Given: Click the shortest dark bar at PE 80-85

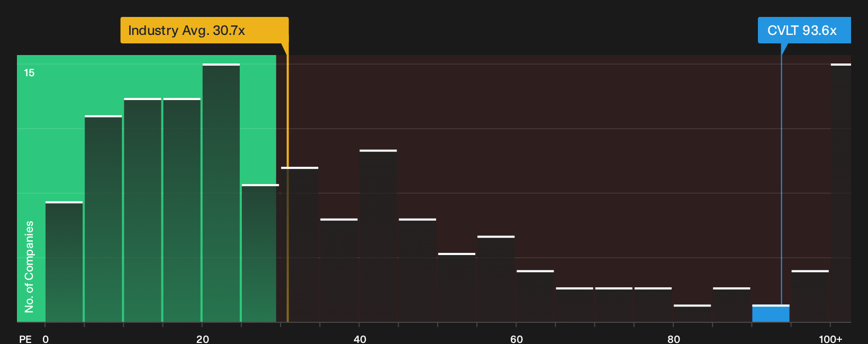Looking at the screenshot, I should pyautogui.click(x=692, y=313).
